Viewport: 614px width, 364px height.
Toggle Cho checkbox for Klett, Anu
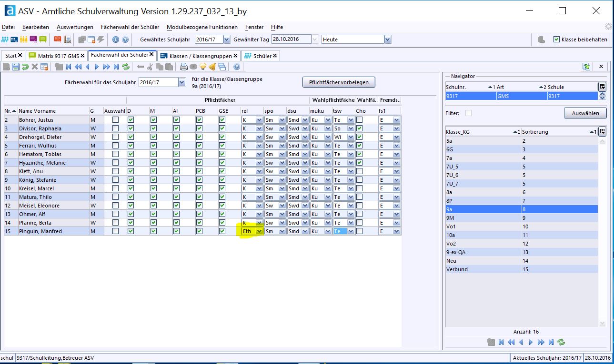pos(359,171)
